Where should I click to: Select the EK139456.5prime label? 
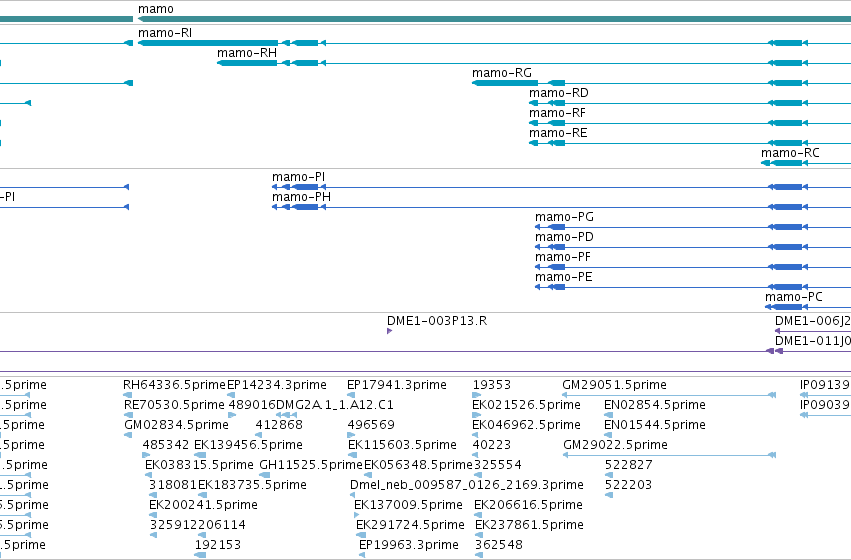249,446
